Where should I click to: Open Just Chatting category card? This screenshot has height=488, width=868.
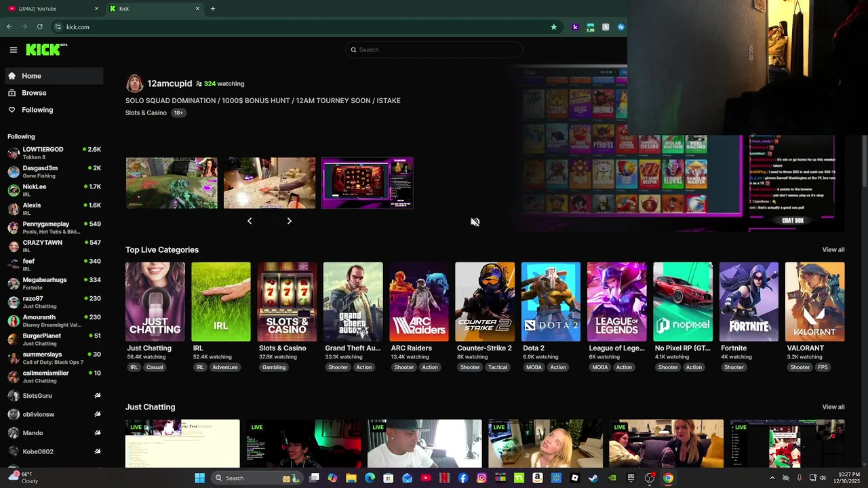coord(155,302)
